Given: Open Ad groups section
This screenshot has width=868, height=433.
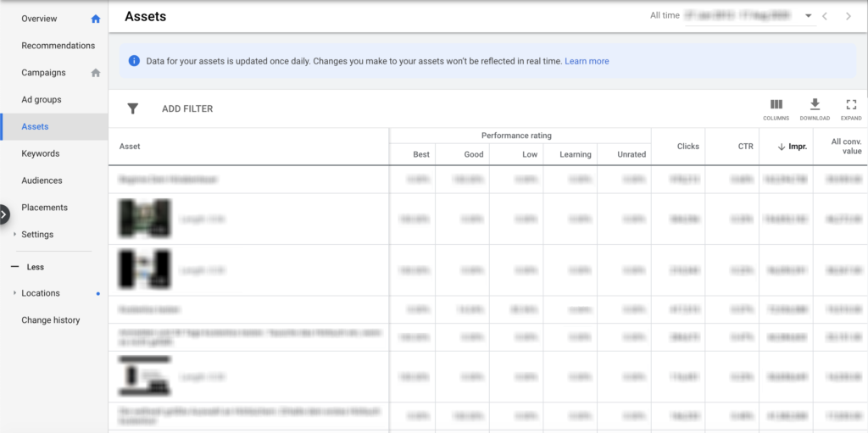Looking at the screenshot, I should click(42, 100).
